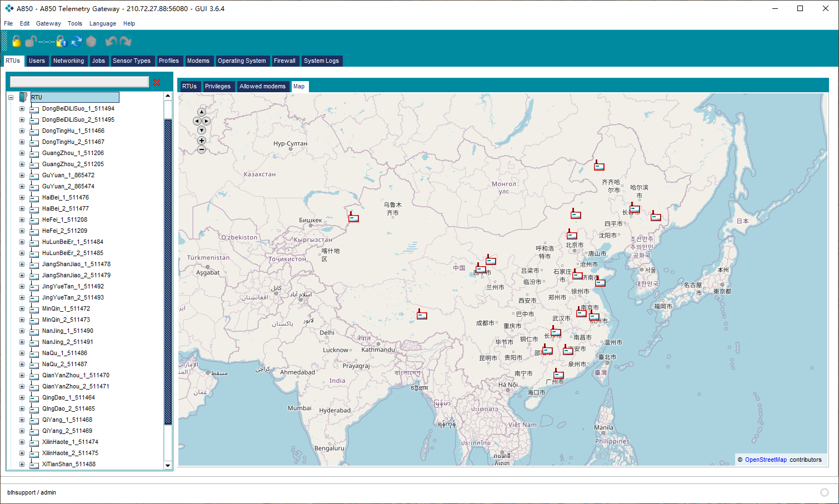Expand the NanJing_1_511490 tree node

point(22,331)
